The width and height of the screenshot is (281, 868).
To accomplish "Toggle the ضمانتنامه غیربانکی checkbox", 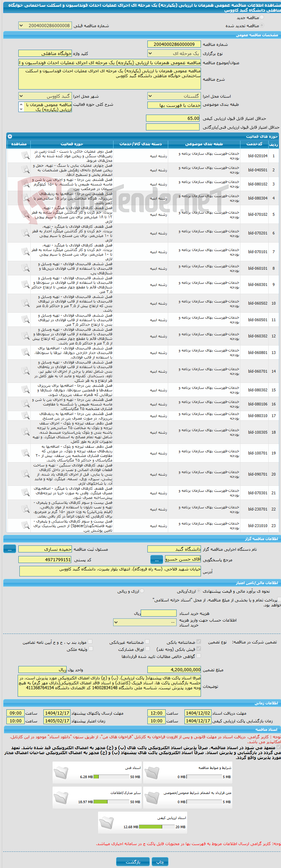I will pos(147,641).
